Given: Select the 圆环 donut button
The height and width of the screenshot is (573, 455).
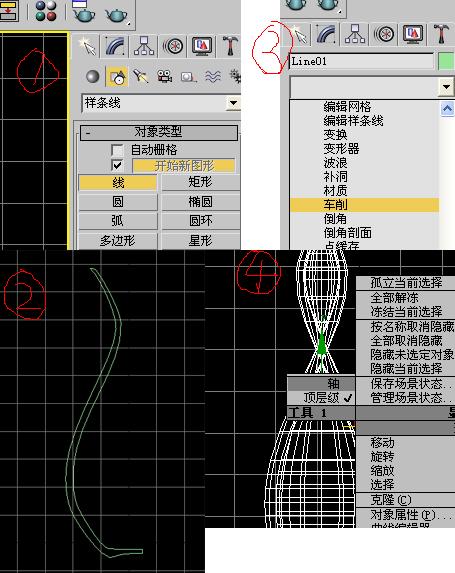Looking at the screenshot, I should pyautogui.click(x=200, y=221).
